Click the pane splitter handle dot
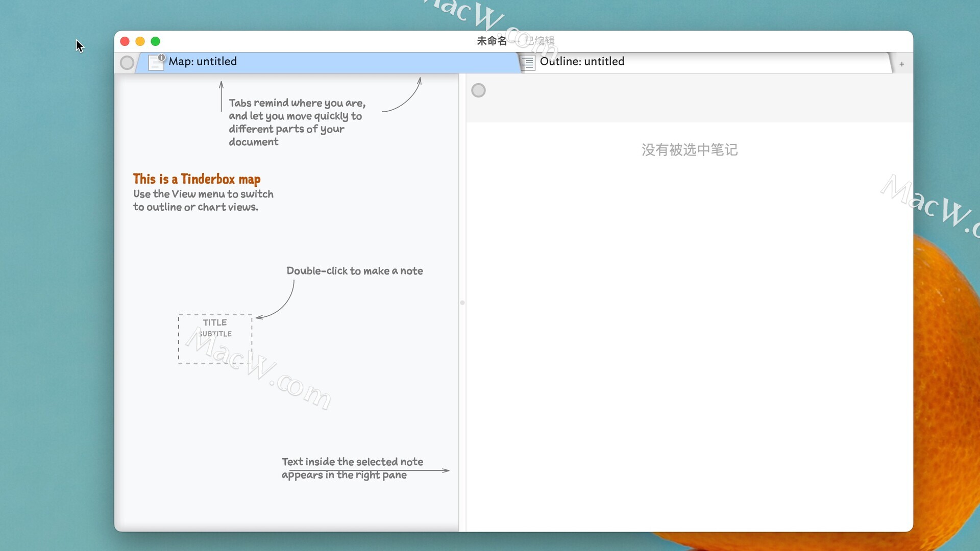This screenshot has height=551, width=980. pos(462,303)
